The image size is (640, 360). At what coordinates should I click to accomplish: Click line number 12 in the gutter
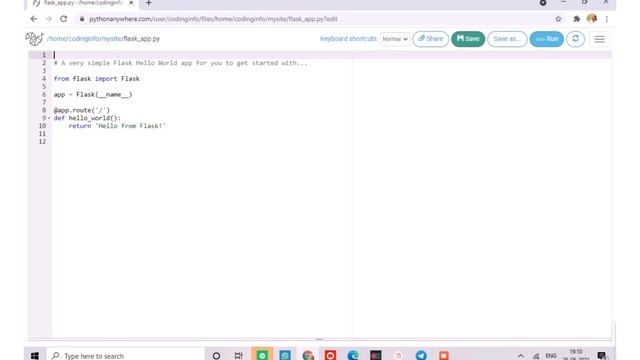point(42,142)
